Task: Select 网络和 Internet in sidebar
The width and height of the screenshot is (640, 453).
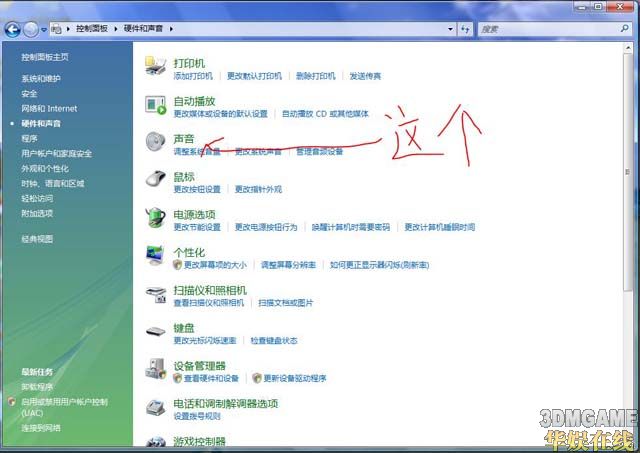Action: click(49, 109)
